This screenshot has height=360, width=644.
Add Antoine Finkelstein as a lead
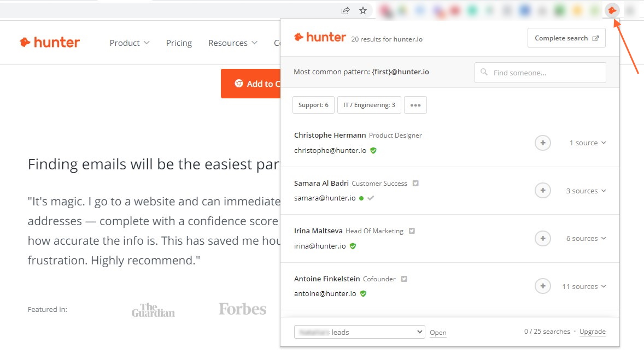click(542, 286)
